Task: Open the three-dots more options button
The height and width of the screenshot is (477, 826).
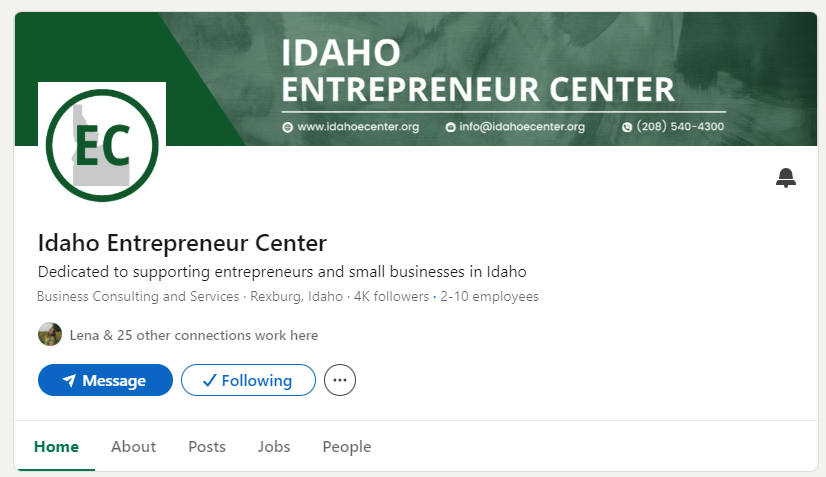Action: click(x=340, y=380)
